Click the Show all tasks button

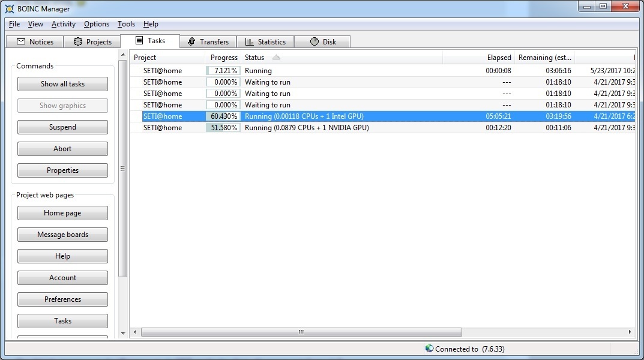[x=62, y=84]
